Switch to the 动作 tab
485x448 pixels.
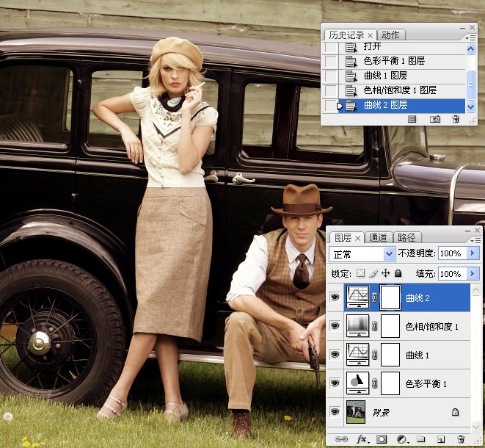click(x=391, y=35)
